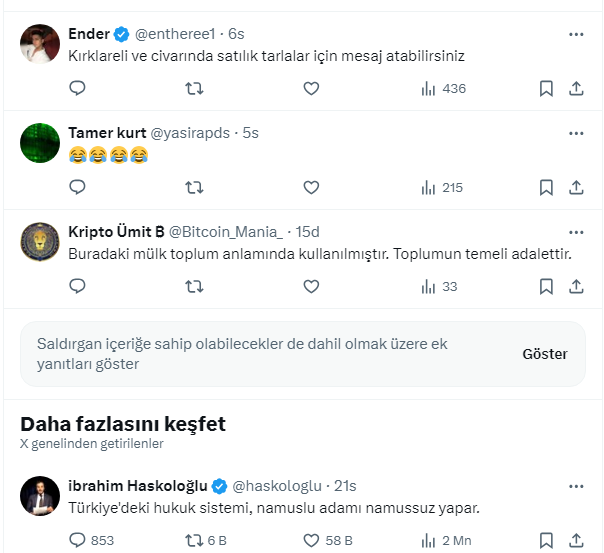604x553 pixels.
Task: Bookmark ibrahim Haskoloğlu's post
Action: tap(546, 540)
